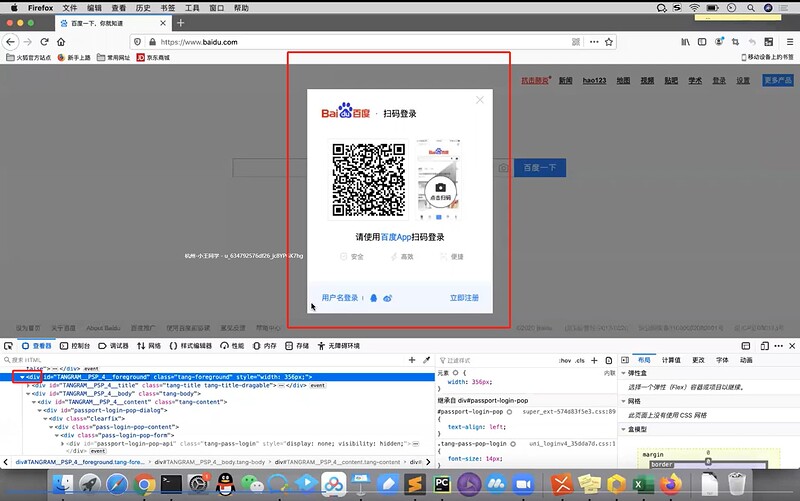Open the 历史 menu in menu bar
800x501 pixels.
143,8
